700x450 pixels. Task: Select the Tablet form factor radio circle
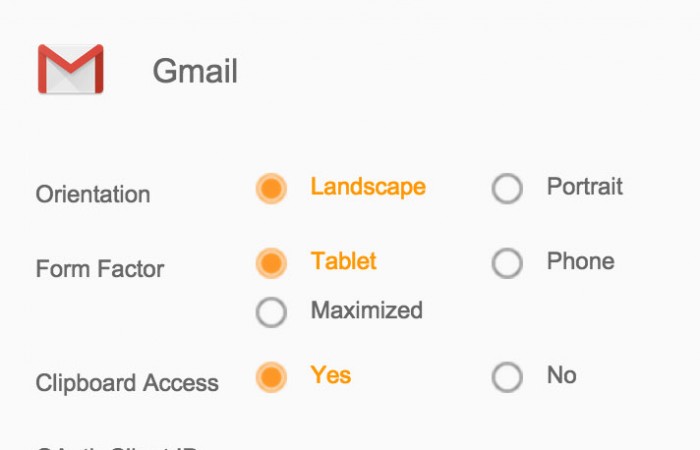pos(271,263)
